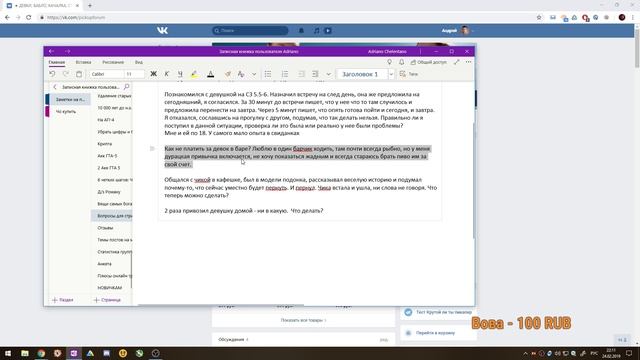Open Chrome from the taskbar
Image resolution: width=640 pixels, height=360 pixels.
pos(41,353)
